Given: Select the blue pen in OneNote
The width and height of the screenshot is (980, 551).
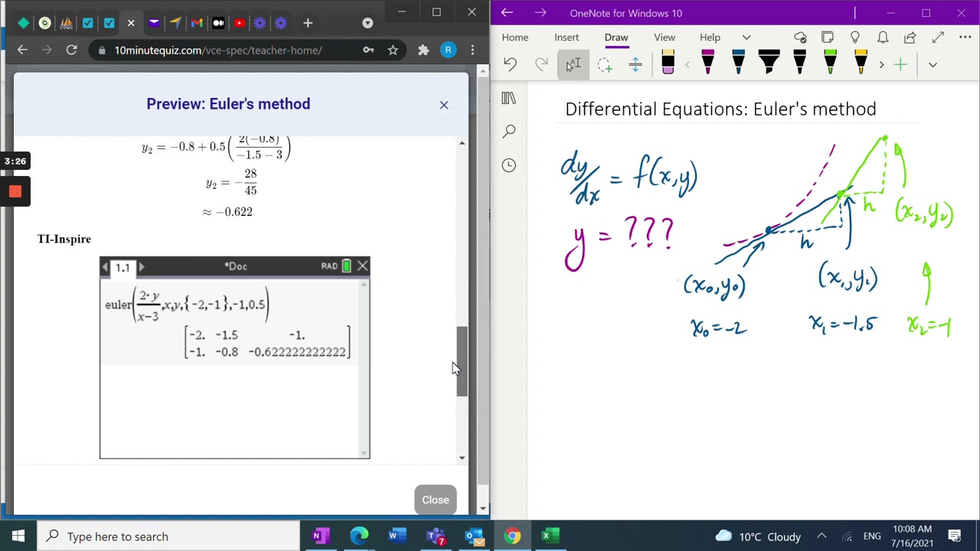Looking at the screenshot, I should 738,64.
